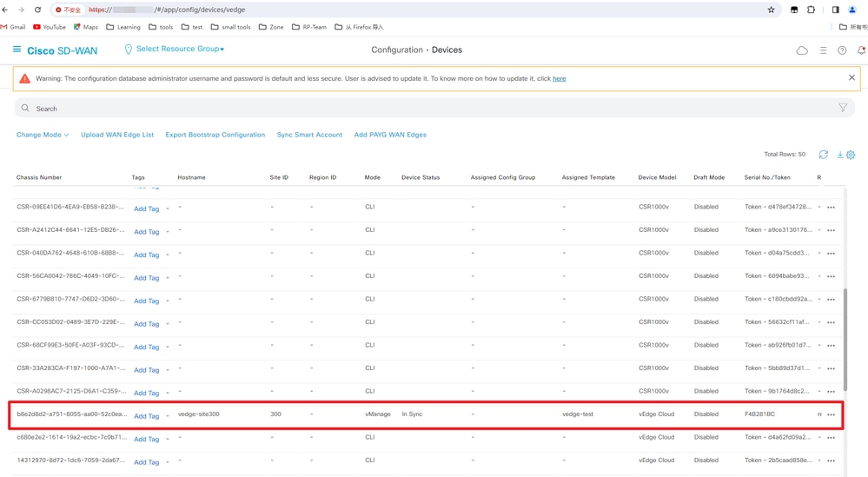Open the small tools bookmarks folder

[231, 27]
